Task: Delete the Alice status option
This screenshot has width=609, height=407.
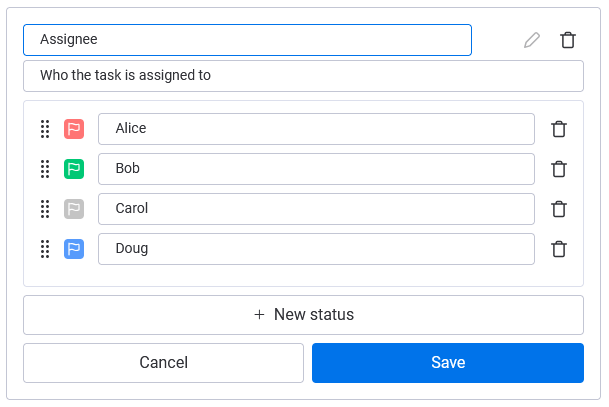Action: click(559, 129)
